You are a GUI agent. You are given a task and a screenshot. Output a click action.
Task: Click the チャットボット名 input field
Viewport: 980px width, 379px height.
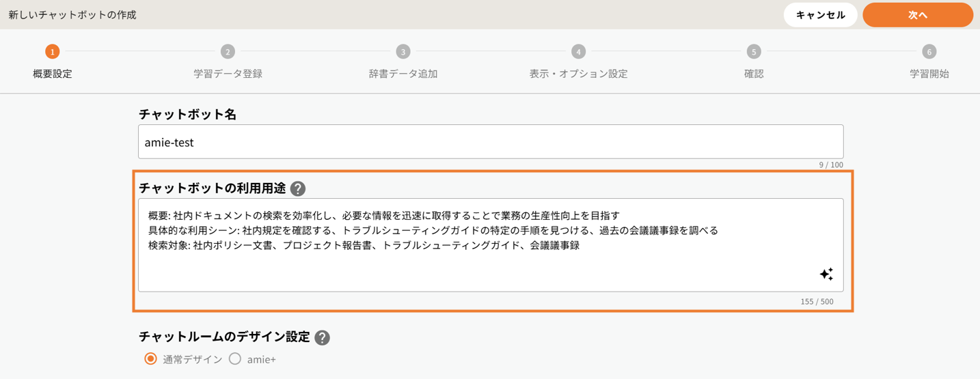(490, 142)
